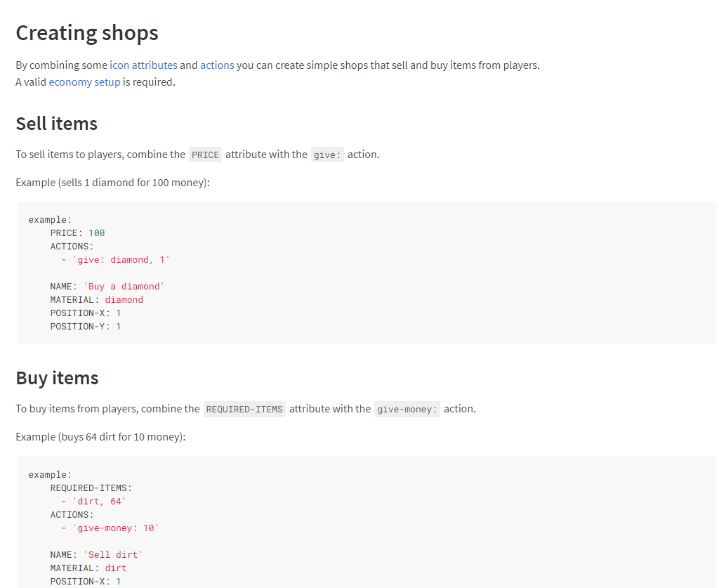
Task: Click the inline PRICE code tag
Action: coord(205,155)
